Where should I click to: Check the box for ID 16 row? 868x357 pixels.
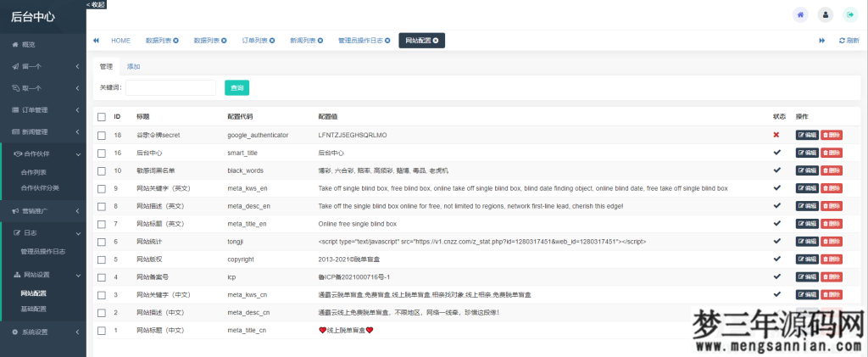102,153
